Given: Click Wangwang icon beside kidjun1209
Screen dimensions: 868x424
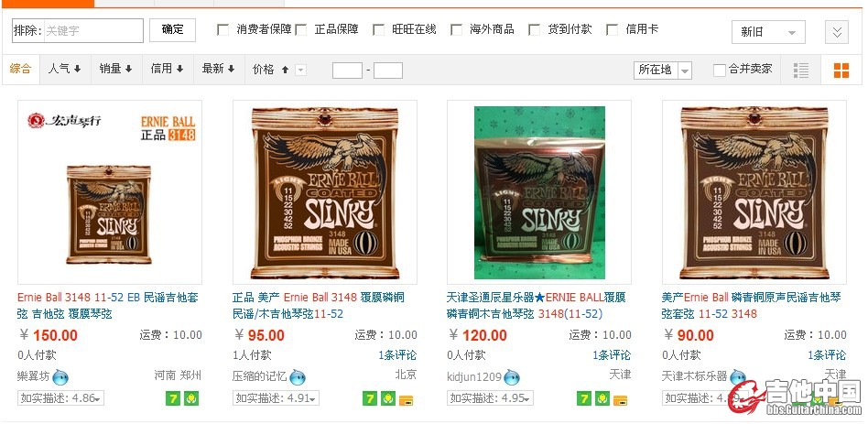Looking at the screenshot, I should point(512,377).
